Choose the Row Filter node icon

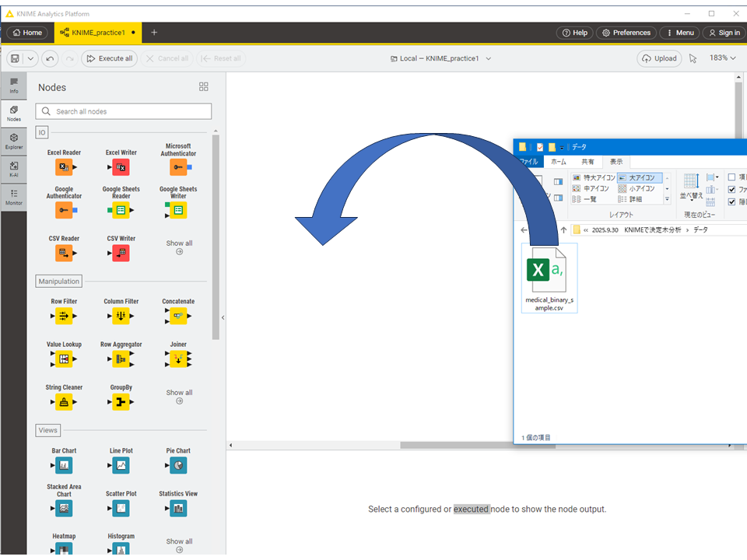(64, 316)
